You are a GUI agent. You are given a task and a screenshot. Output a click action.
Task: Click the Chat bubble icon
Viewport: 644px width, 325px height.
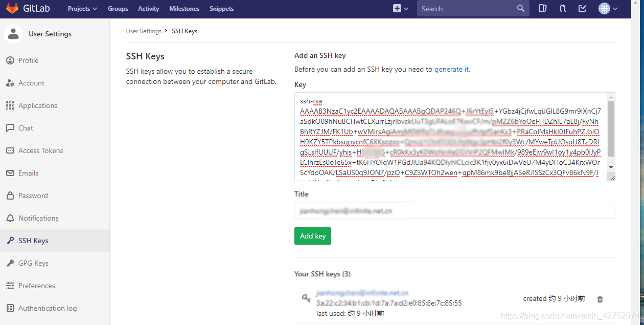point(10,128)
